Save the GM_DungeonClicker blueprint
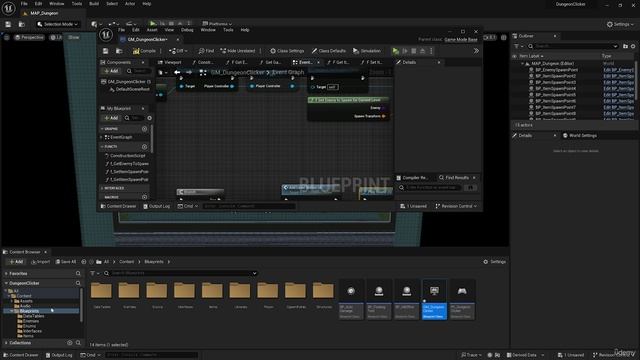Image resolution: width=640 pixels, height=360 pixels. pos(105,51)
